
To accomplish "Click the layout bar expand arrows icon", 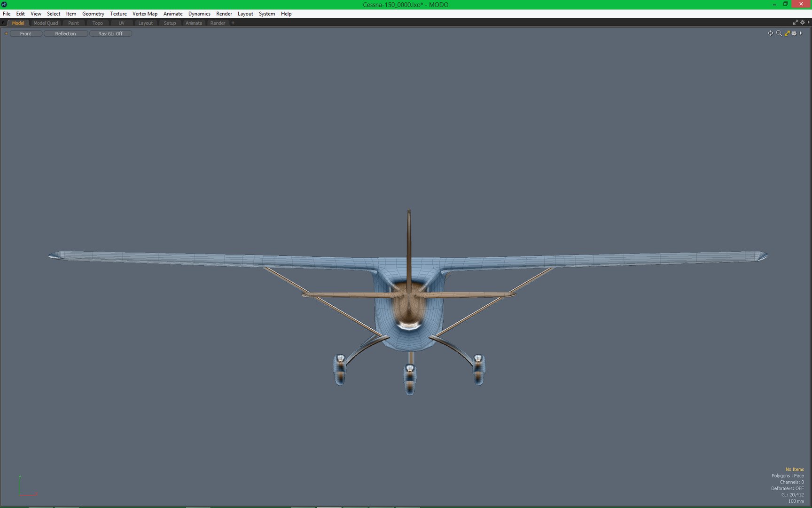I will point(796,22).
